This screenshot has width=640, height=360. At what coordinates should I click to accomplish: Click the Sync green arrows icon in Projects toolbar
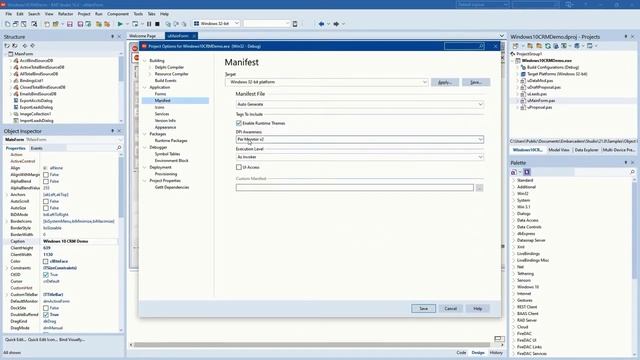pos(548,46)
